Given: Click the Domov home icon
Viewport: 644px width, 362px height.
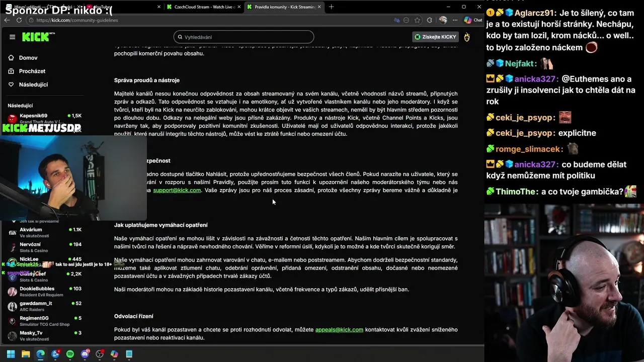Looking at the screenshot, I should [x=11, y=58].
